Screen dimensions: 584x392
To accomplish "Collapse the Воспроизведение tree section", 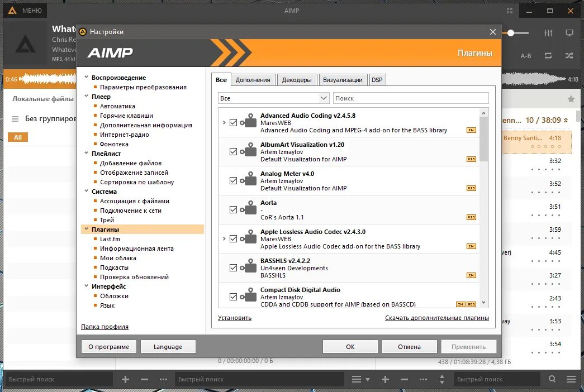I will [87, 77].
